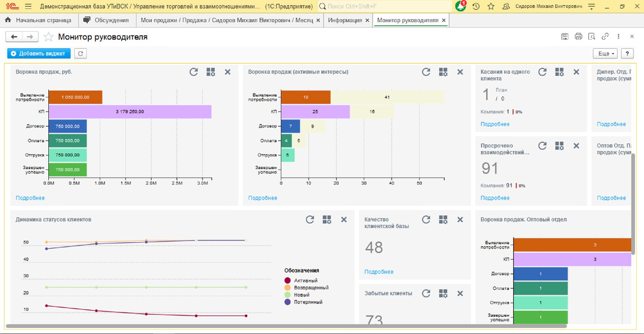Refresh Забытые клиенты widget
Screen dimensions: 644x334
426,293
